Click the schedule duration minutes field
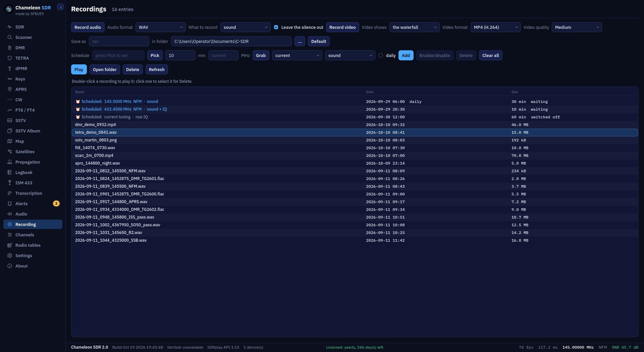 coord(180,55)
